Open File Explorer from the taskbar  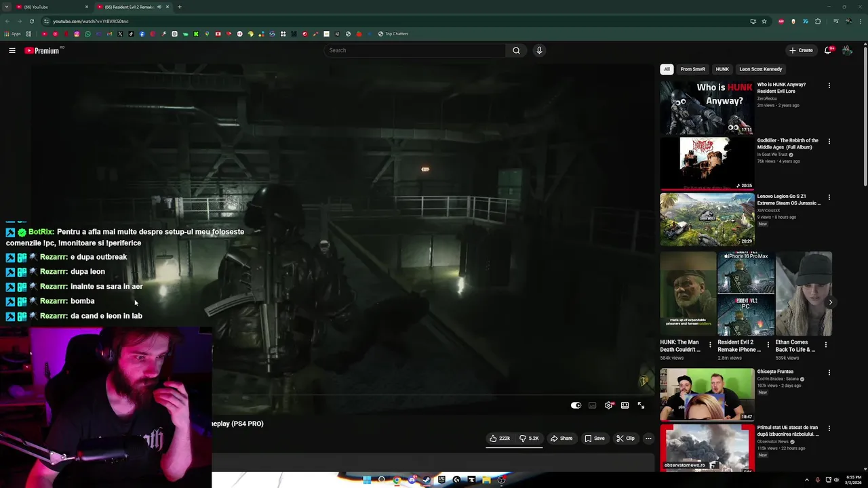coord(486,480)
